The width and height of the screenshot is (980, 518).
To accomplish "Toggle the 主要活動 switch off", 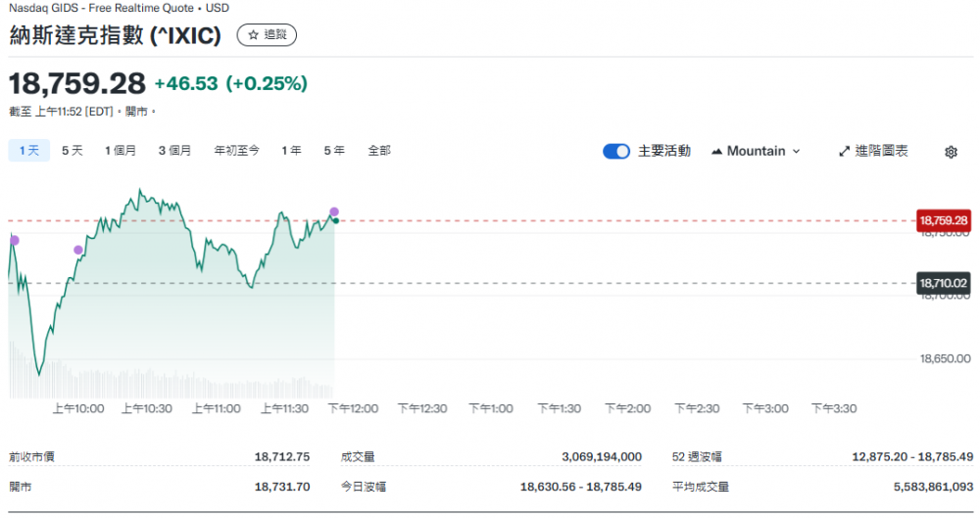I will [x=616, y=152].
